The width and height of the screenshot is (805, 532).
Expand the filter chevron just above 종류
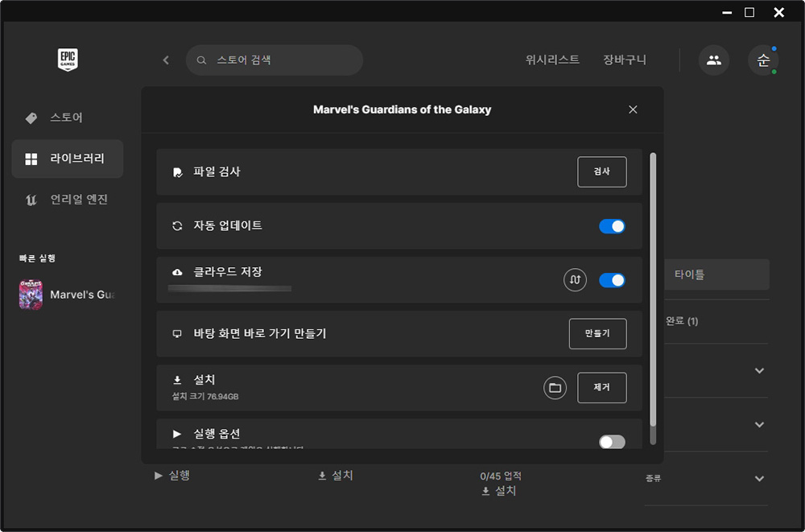[x=759, y=425]
